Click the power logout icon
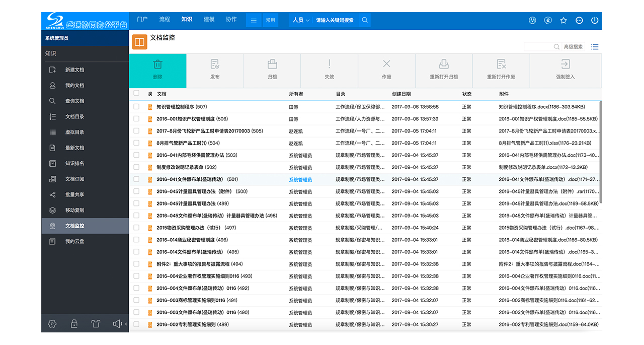Viewport: 644px width, 345px height. point(595,21)
